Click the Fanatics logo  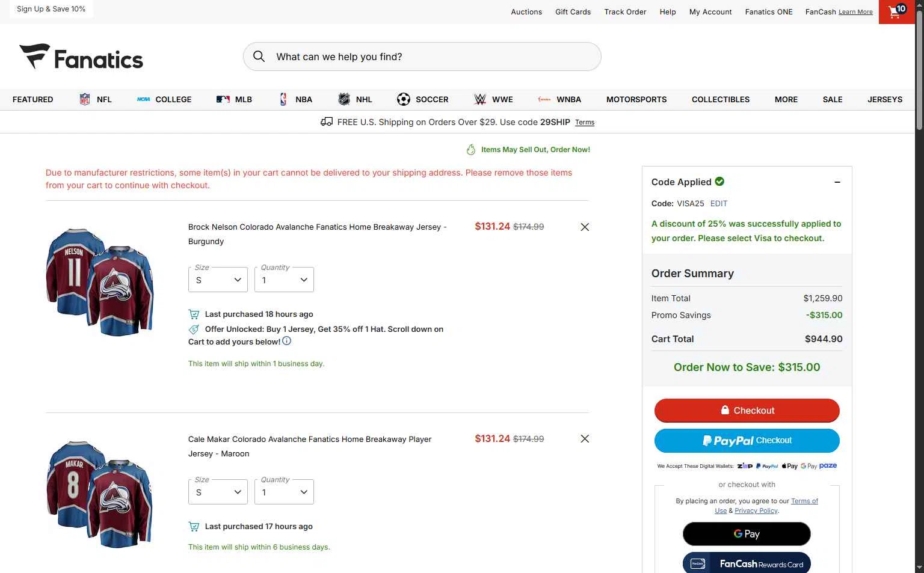click(81, 58)
